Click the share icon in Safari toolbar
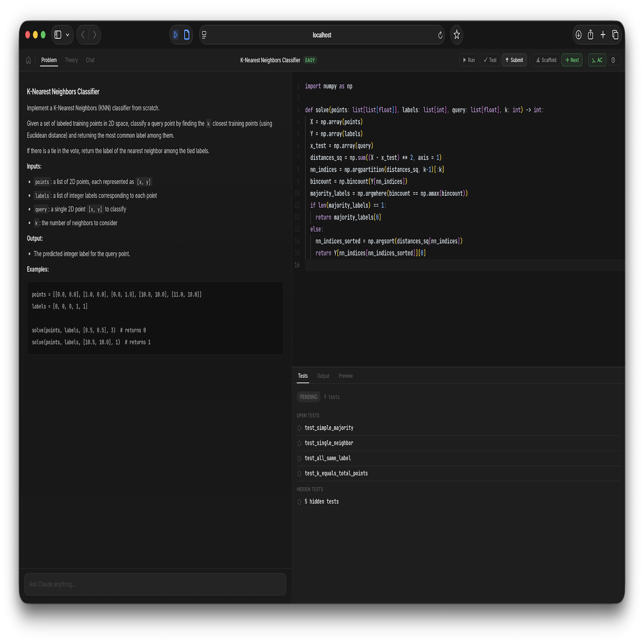This screenshot has height=644, width=644. point(591,35)
